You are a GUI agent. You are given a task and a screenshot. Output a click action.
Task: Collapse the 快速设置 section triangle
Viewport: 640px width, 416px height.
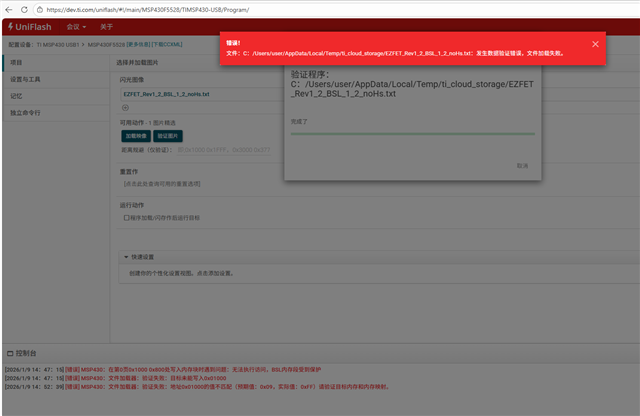click(x=126, y=257)
